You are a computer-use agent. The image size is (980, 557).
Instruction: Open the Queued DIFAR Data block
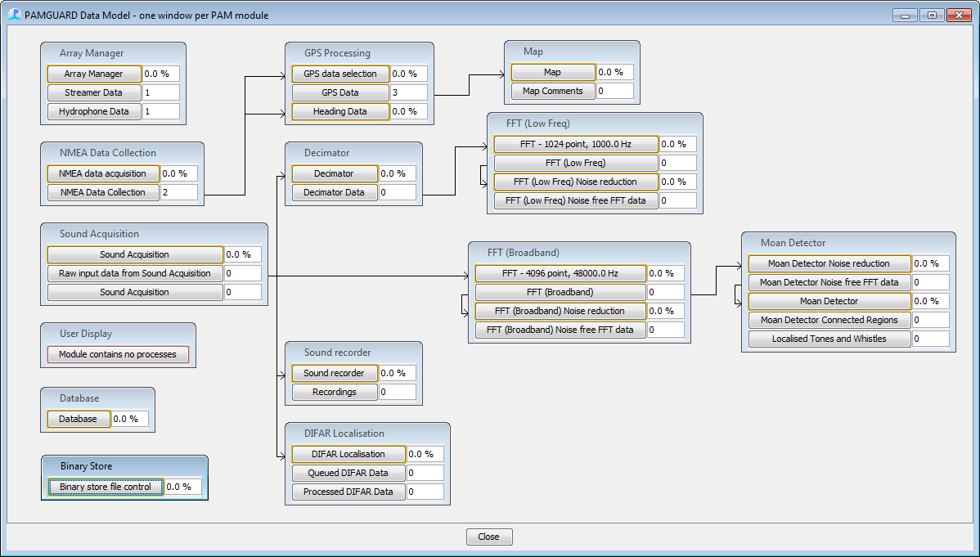tap(348, 473)
